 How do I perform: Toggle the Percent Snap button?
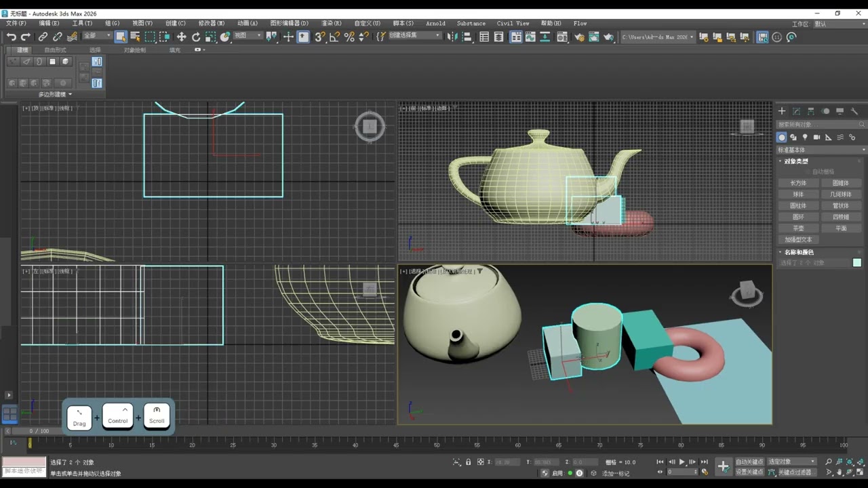pos(349,37)
